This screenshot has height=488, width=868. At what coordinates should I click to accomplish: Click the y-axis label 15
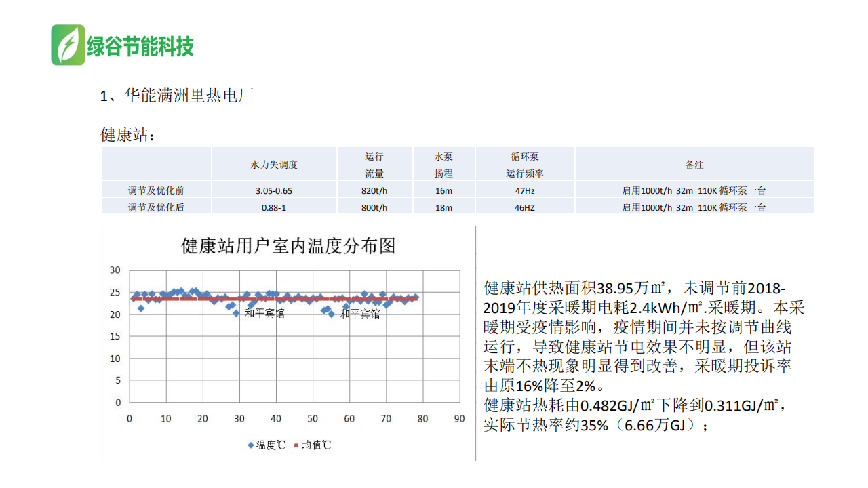[x=115, y=337]
